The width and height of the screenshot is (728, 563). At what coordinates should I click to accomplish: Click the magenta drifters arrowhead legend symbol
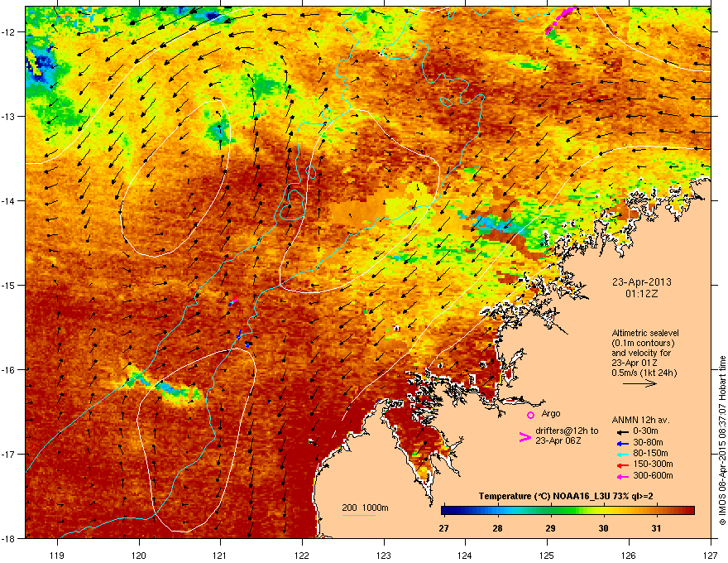tap(524, 436)
